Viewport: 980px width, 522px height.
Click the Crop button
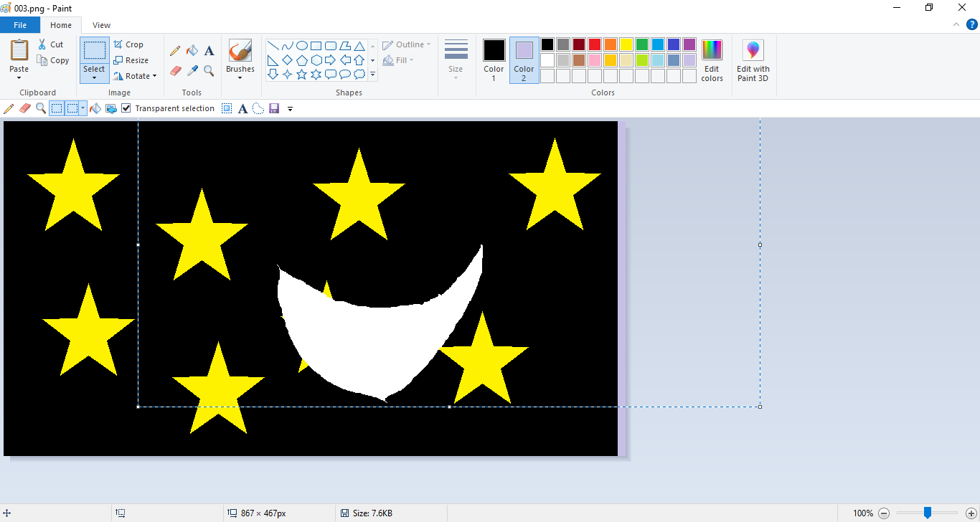pyautogui.click(x=129, y=44)
